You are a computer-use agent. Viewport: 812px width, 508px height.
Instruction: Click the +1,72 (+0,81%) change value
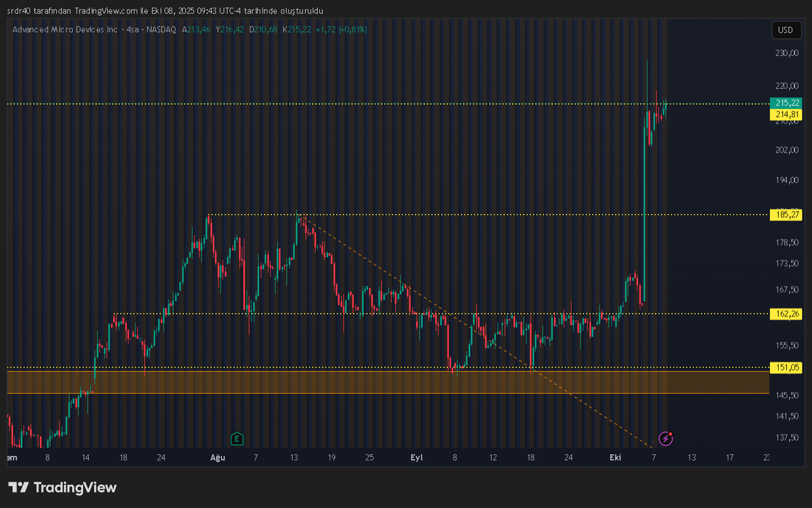click(341, 30)
